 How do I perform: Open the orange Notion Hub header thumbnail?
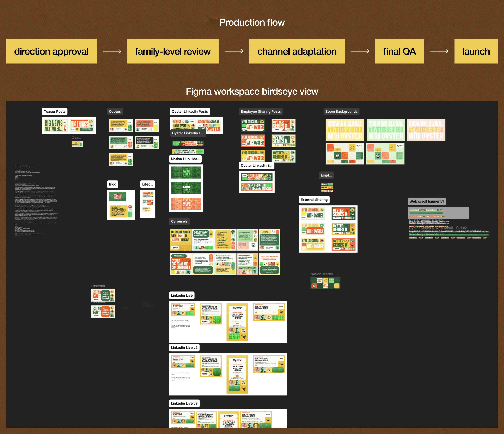point(186,204)
